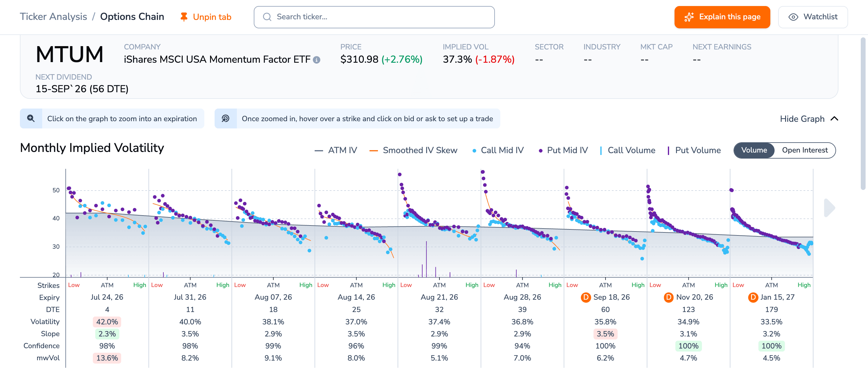
Task: Click the MTUM ticker symbol
Action: (x=70, y=55)
